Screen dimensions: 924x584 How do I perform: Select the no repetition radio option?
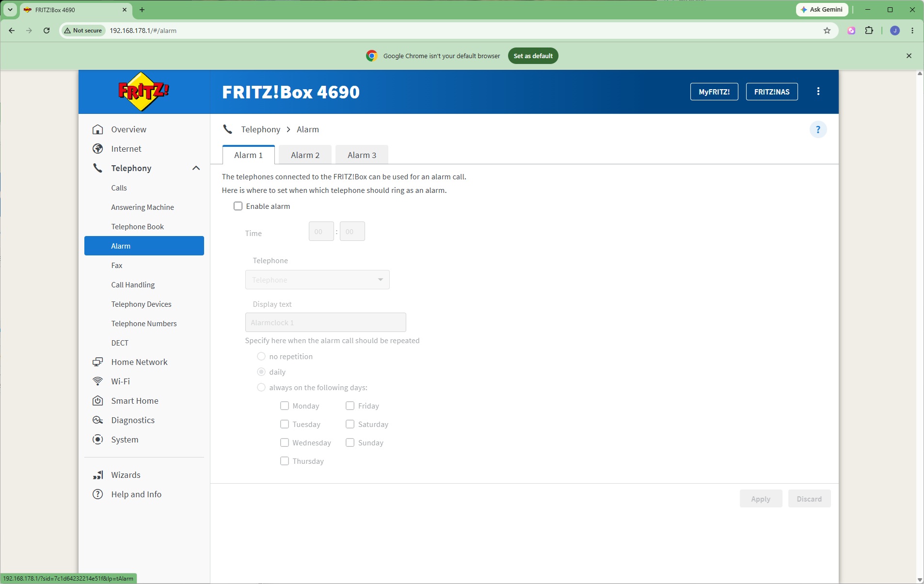click(x=261, y=357)
